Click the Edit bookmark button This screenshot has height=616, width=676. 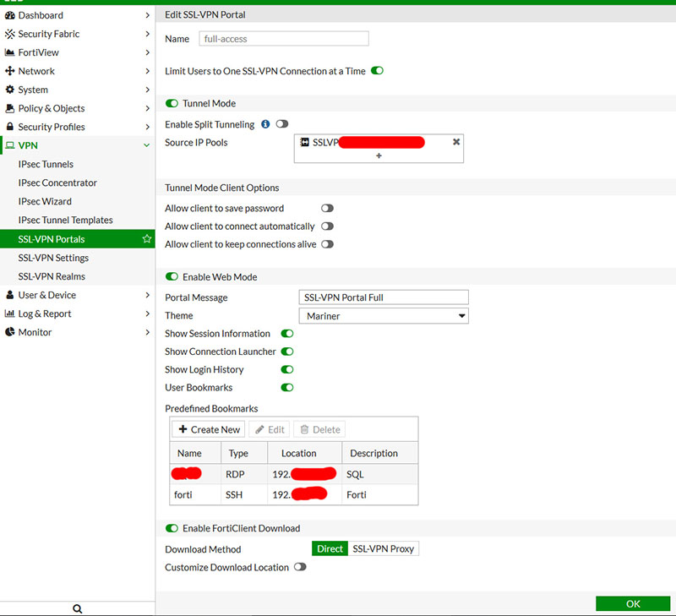coord(270,429)
